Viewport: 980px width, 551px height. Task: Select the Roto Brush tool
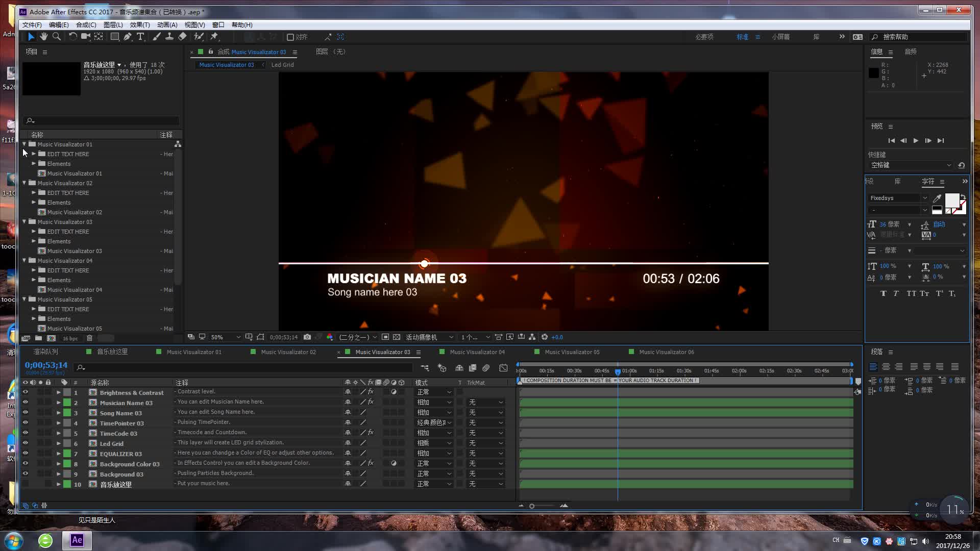(x=199, y=37)
